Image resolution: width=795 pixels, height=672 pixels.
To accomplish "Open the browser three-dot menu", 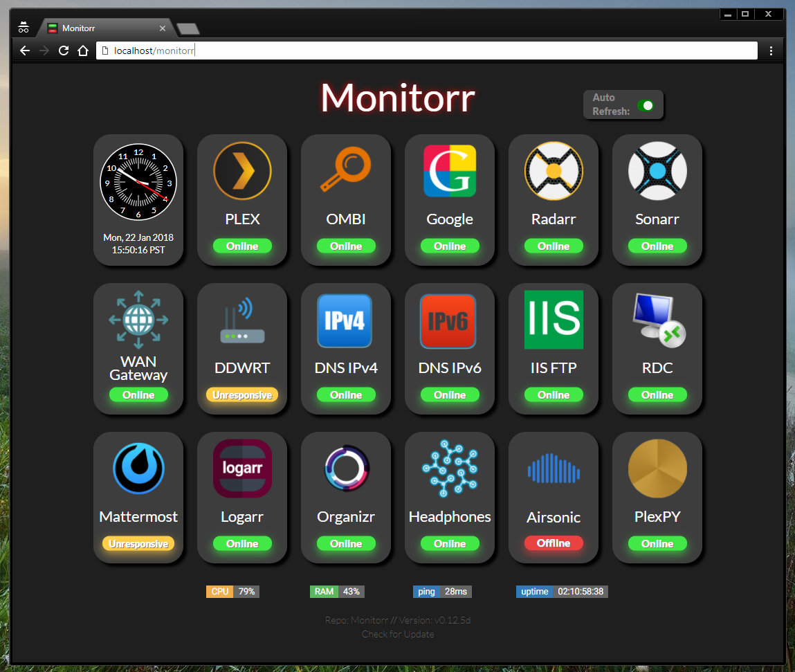I will click(771, 51).
